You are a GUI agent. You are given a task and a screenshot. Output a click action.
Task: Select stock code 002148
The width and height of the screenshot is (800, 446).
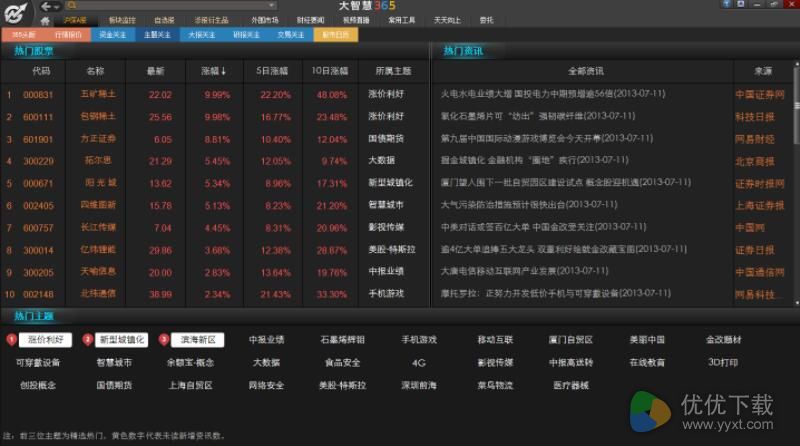click(x=38, y=294)
